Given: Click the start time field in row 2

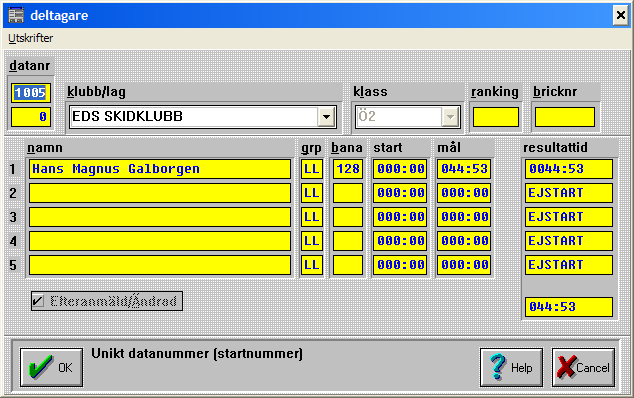Looking at the screenshot, I should tap(400, 193).
